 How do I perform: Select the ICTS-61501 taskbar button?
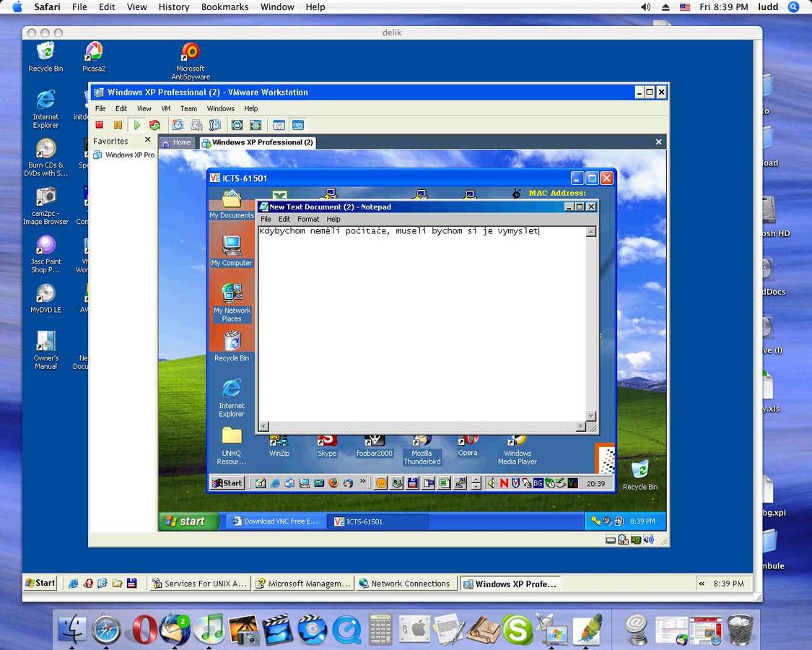click(378, 521)
